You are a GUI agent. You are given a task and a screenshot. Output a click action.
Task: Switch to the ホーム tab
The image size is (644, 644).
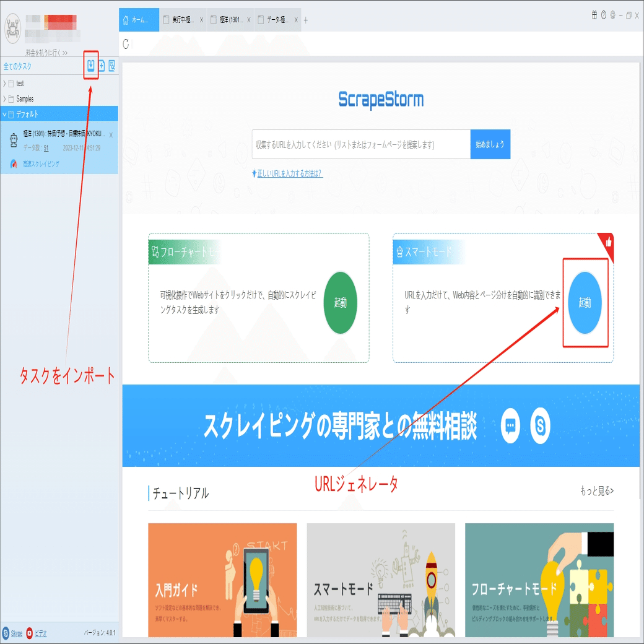point(139,20)
